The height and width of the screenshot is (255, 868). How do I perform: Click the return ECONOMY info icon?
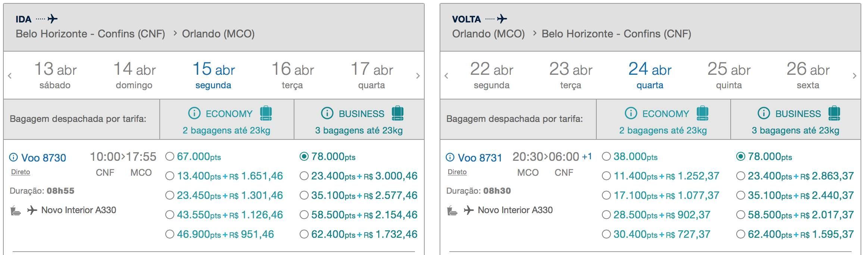tap(631, 113)
